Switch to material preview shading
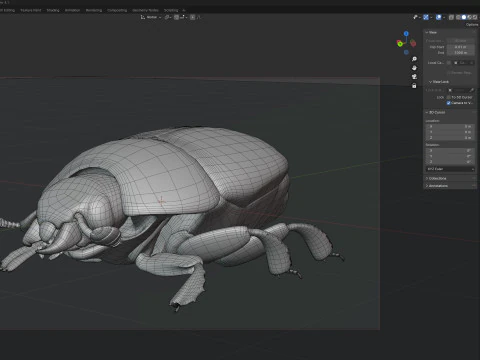This screenshot has height=360, width=480. point(469,17)
